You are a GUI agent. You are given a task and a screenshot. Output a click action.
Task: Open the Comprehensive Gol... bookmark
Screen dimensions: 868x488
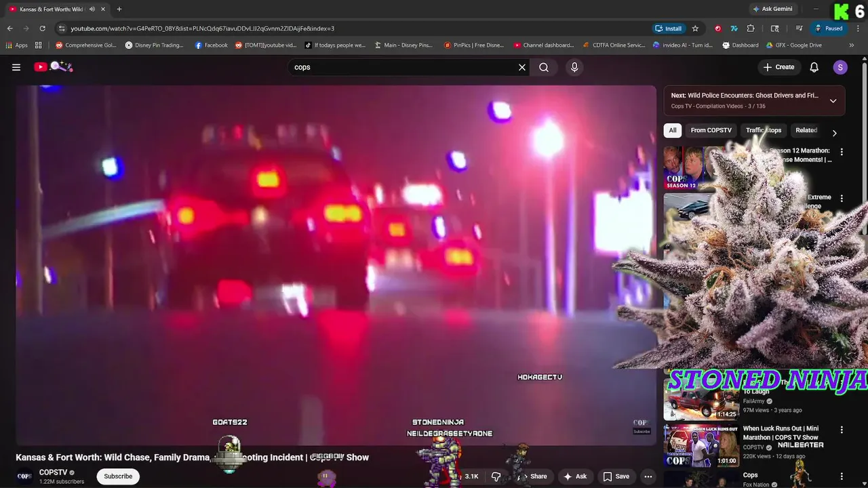pos(85,45)
